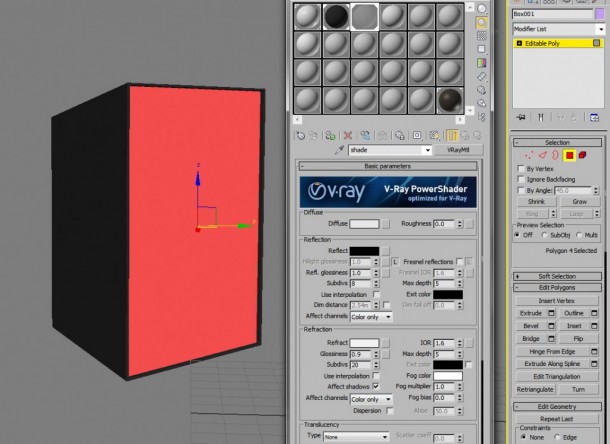The image size is (610, 444).
Task: Select the Edge constraint radio button
Action: [557, 437]
